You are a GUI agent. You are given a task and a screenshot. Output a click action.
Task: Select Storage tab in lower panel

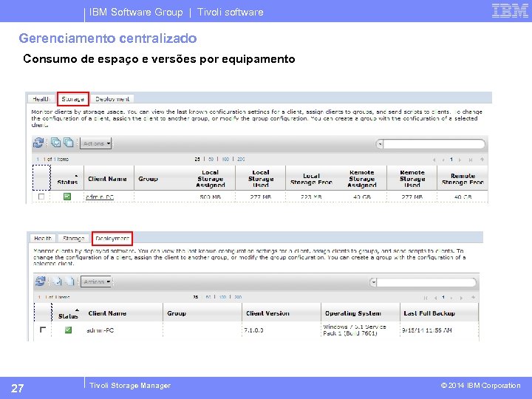pos(74,238)
